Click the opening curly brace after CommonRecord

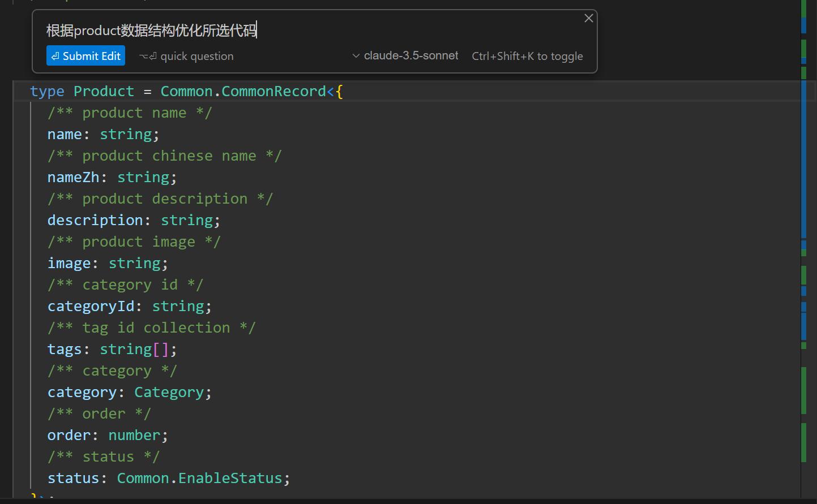click(x=339, y=91)
